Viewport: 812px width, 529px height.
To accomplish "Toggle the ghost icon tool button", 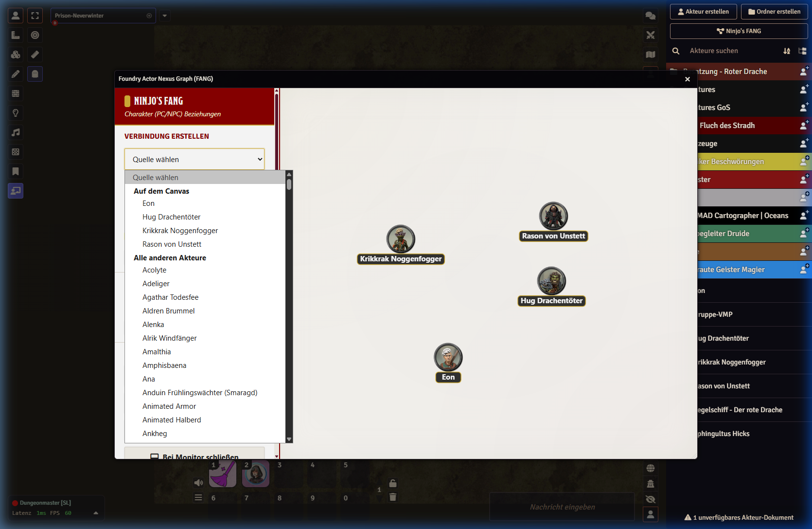I will [35, 74].
